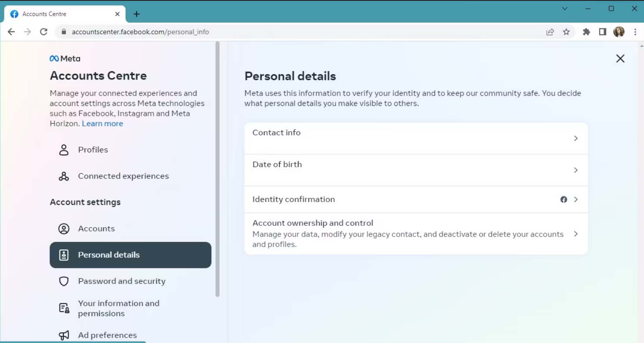This screenshot has height=343, width=644.
Task: Go back to the previous page
Action: [x=11, y=32]
